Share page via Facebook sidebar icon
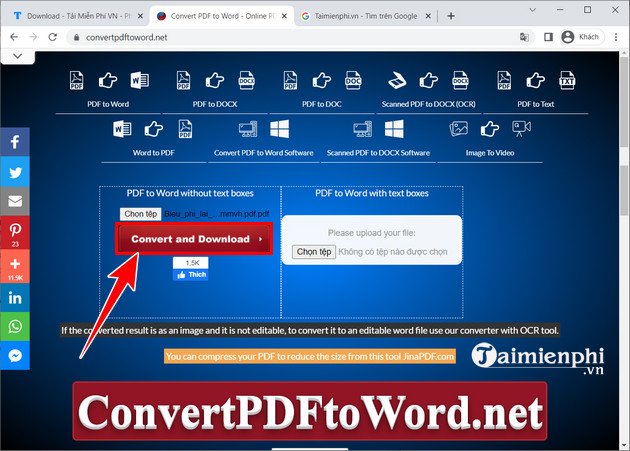The height and width of the screenshot is (451, 630). [x=15, y=142]
